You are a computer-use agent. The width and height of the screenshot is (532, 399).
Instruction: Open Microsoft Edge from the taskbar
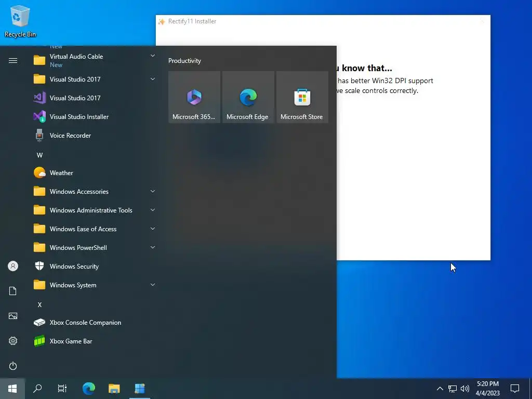pyautogui.click(x=88, y=389)
